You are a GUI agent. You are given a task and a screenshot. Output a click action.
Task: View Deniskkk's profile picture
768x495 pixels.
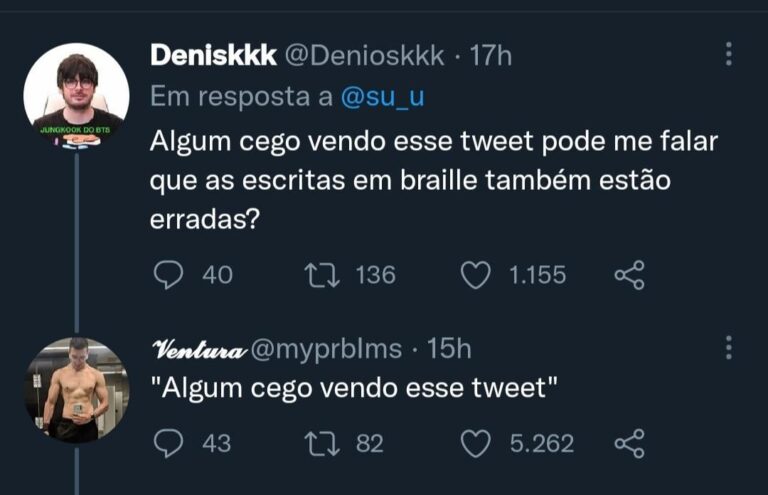tap(76, 96)
